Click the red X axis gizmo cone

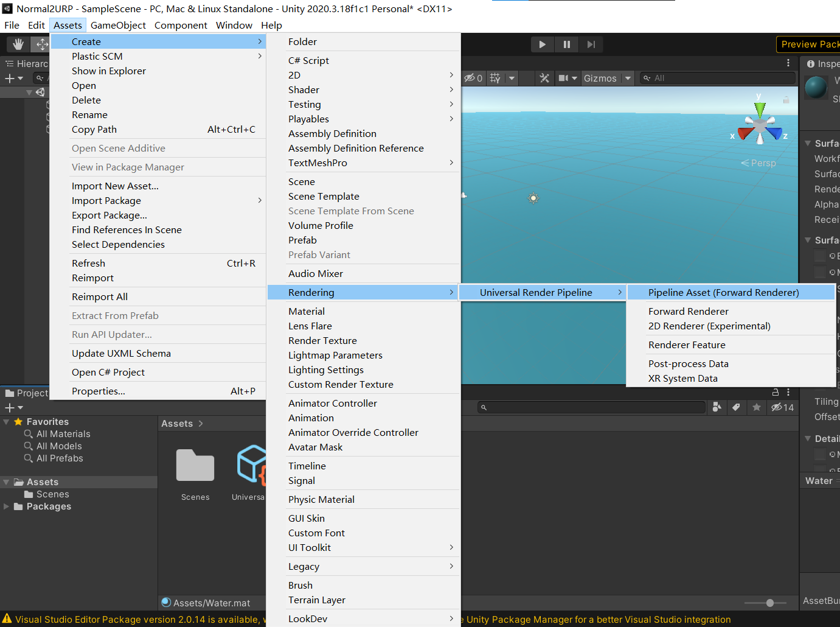click(x=745, y=133)
